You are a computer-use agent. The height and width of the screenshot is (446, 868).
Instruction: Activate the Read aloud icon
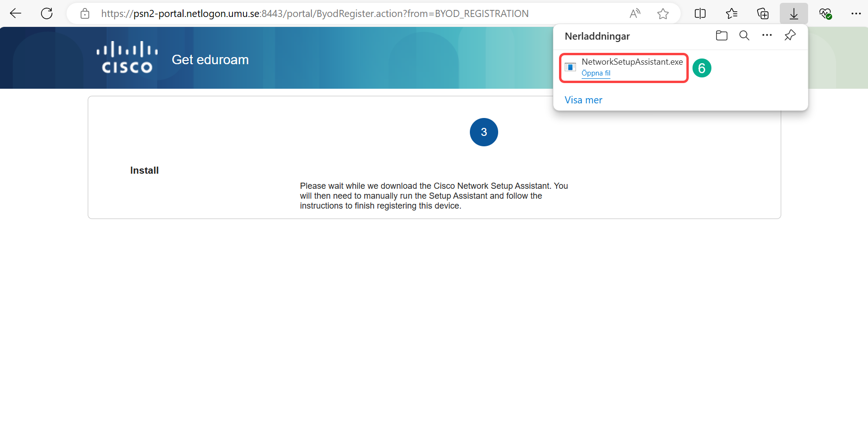(635, 14)
